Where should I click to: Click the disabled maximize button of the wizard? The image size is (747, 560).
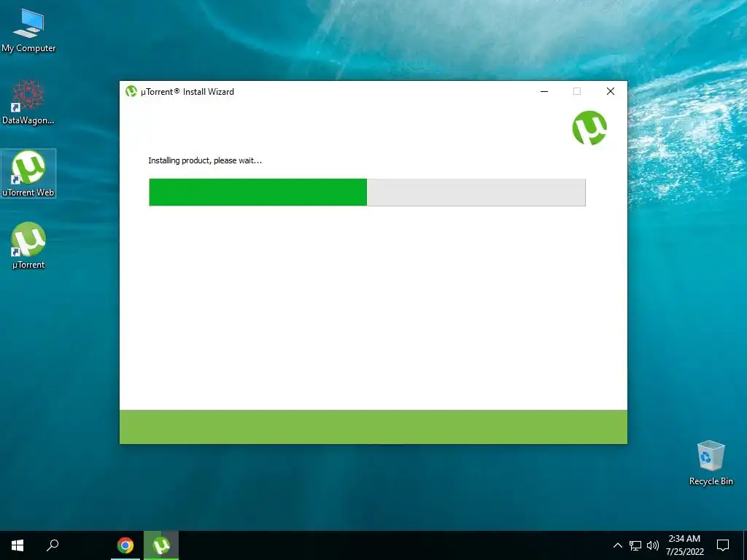click(577, 91)
